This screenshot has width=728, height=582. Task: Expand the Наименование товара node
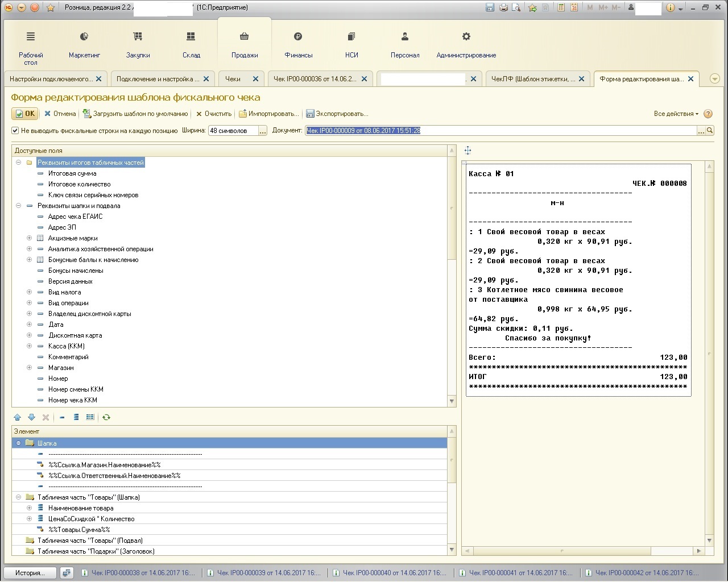(x=29, y=508)
